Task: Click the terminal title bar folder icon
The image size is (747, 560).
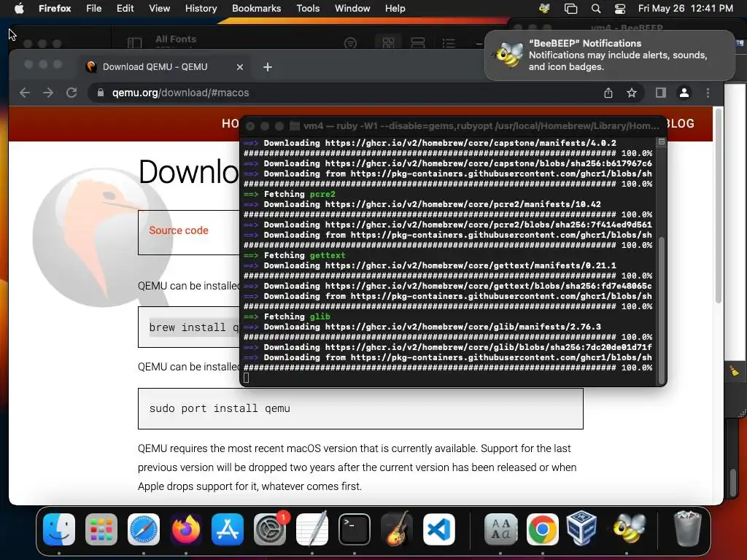Action: 295,126
